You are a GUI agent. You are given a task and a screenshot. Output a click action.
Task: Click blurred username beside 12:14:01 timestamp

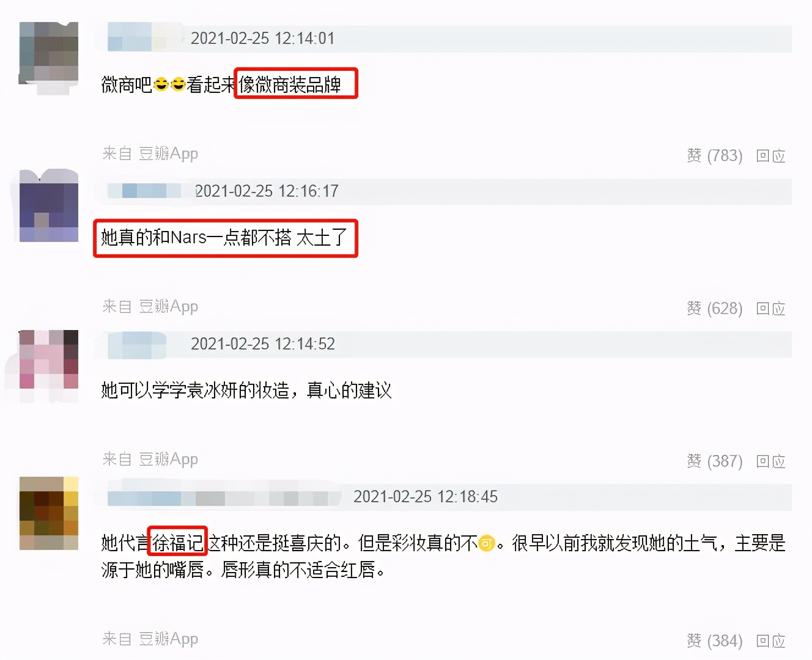pos(144,37)
